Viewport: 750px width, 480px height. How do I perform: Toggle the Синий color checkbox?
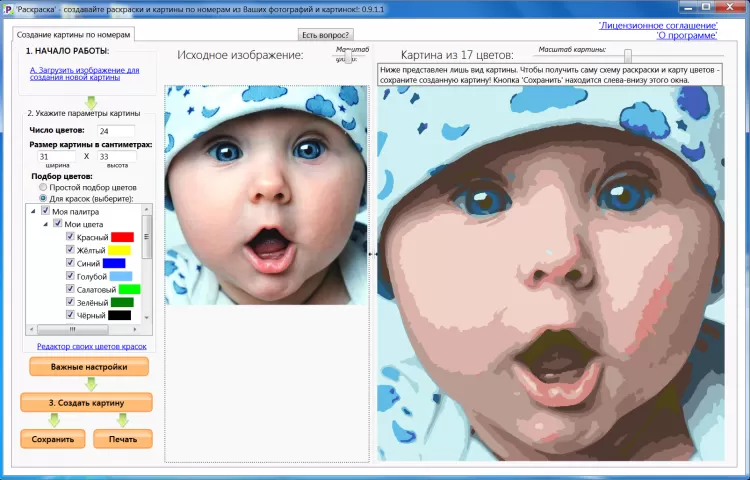(70, 263)
